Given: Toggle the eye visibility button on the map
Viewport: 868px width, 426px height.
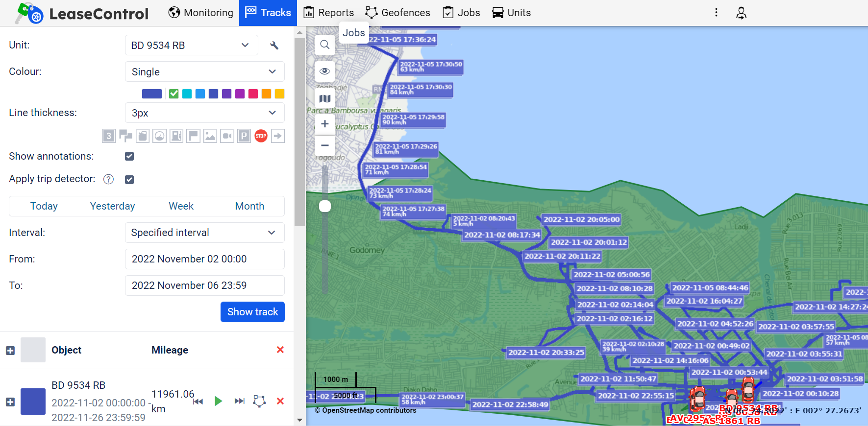Looking at the screenshot, I should click(x=324, y=71).
